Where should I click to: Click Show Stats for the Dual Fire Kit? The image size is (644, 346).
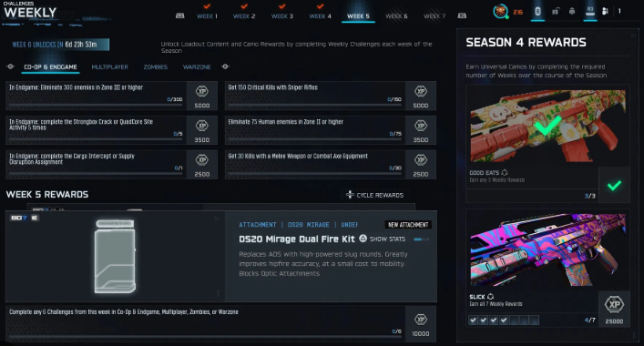click(x=387, y=239)
